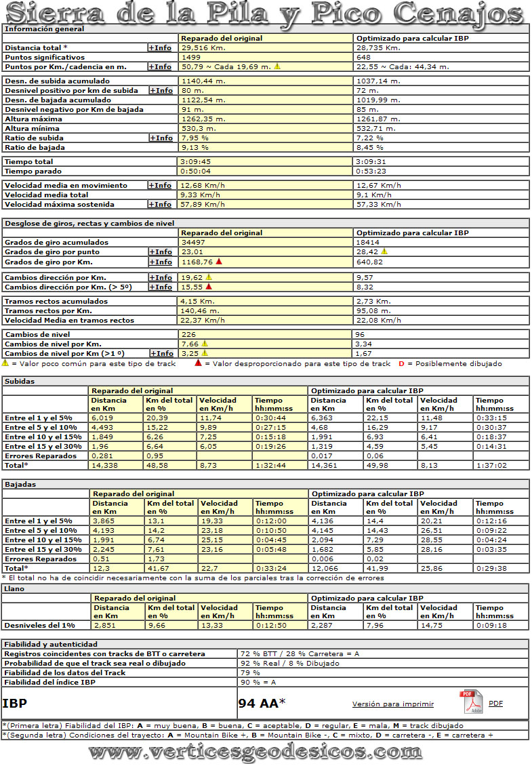Click the Adobe PDF icon
The image size is (532, 768).
(470, 702)
